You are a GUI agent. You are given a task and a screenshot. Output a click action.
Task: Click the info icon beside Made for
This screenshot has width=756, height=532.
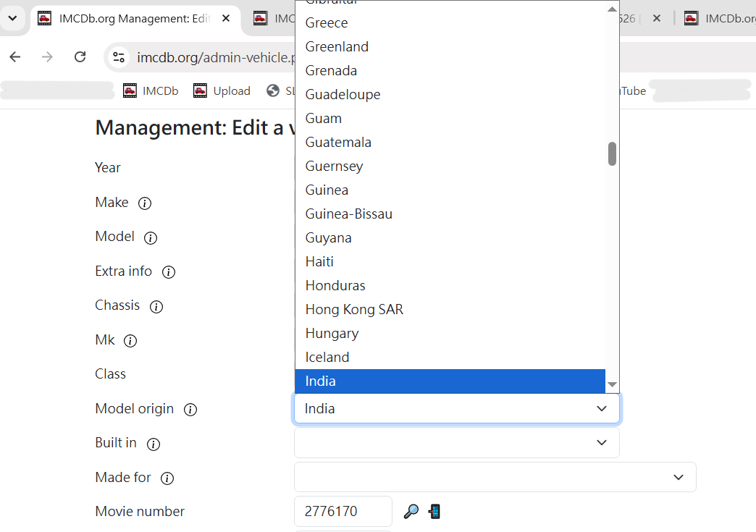click(167, 478)
